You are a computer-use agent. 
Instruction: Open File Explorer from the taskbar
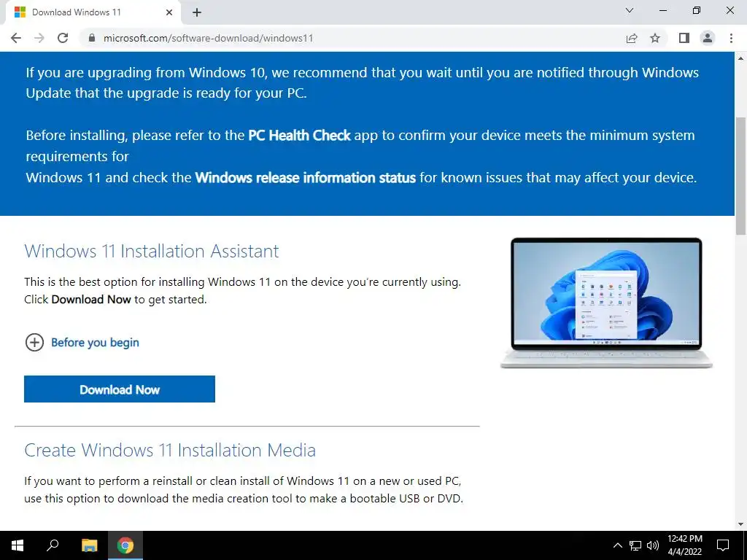coord(89,545)
